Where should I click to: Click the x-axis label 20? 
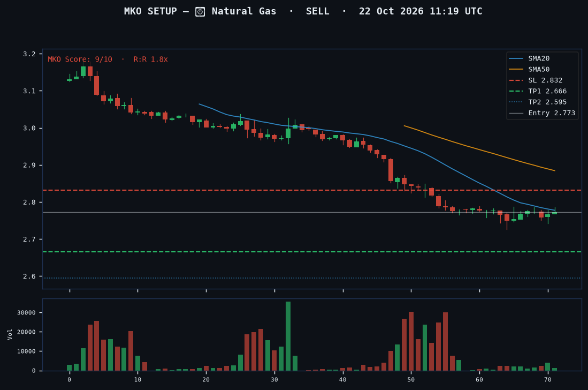(x=206, y=380)
